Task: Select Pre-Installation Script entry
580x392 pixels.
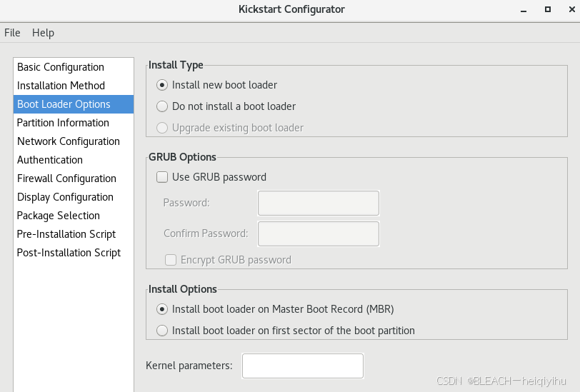Action: click(74, 234)
